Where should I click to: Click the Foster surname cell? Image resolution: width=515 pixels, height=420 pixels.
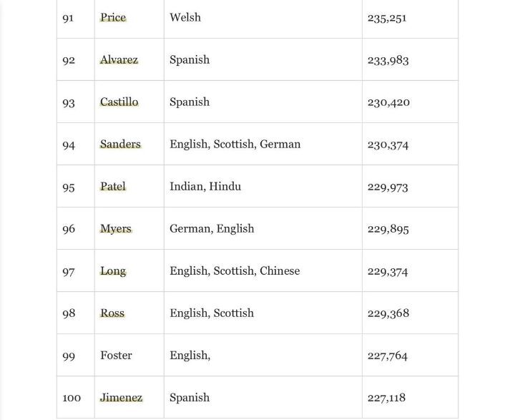coord(116,356)
